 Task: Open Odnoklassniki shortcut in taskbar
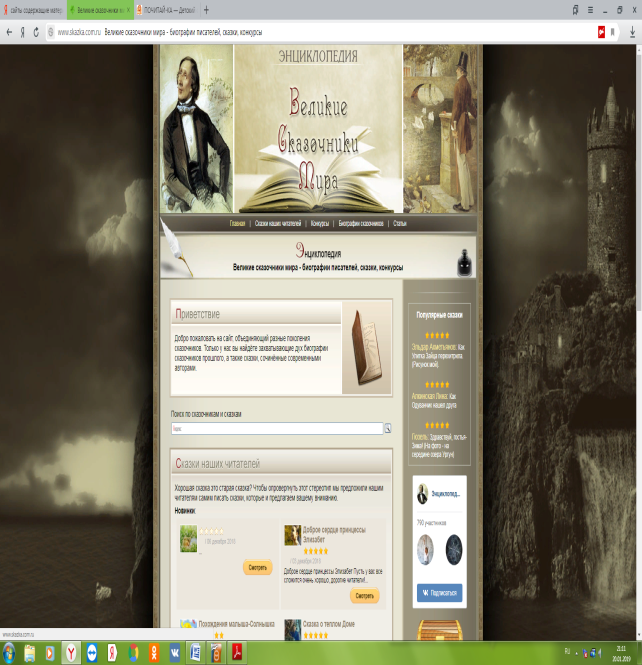click(x=154, y=654)
